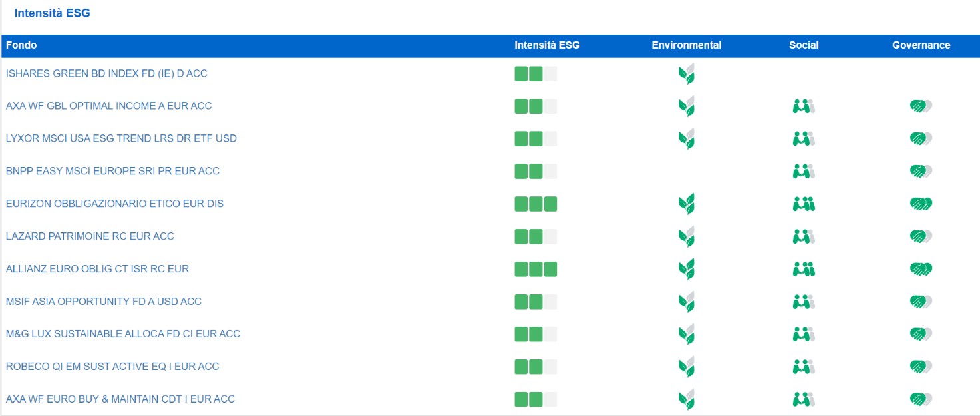Click Social people icon for LYXOR MSCI USA

click(804, 138)
